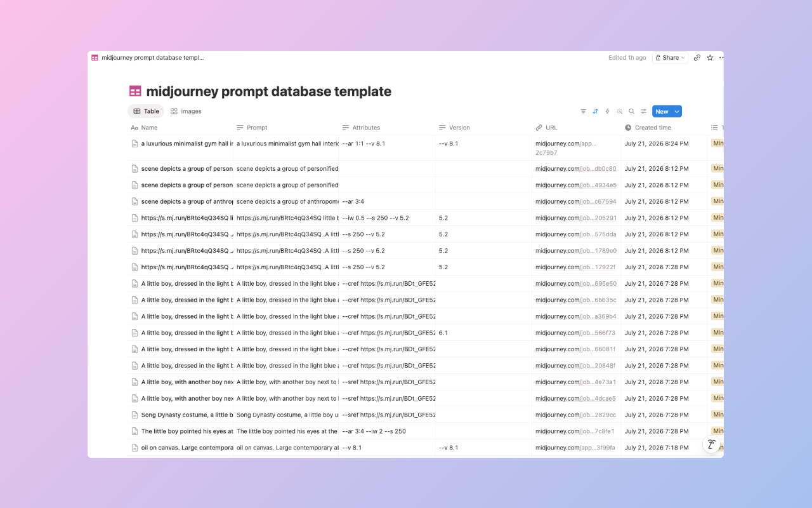Click the pink database icon beside page title
The width and height of the screenshot is (812, 508).
(x=135, y=91)
